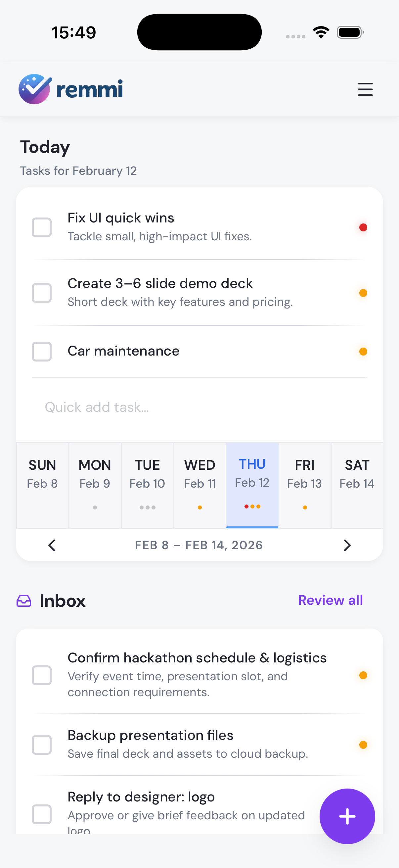The width and height of the screenshot is (399, 868).
Task: Focus the Quick add task field
Action: (x=199, y=407)
